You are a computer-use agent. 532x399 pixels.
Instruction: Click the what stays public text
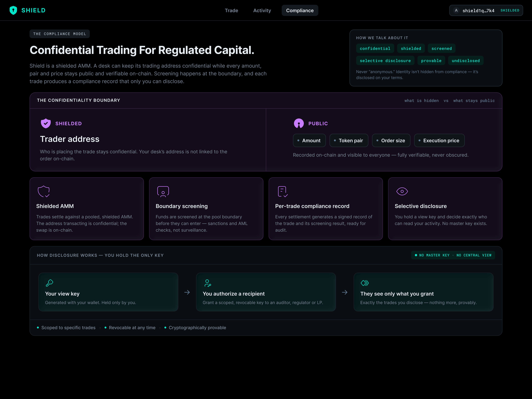(474, 101)
